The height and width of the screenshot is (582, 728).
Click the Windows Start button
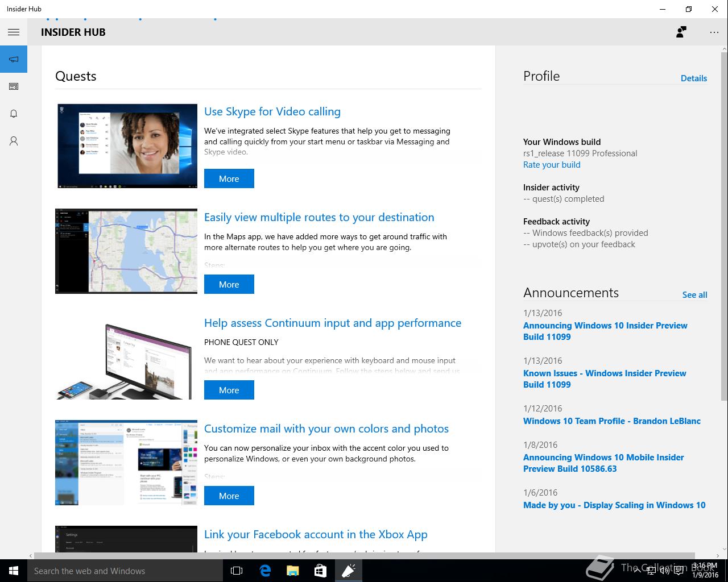pyautogui.click(x=14, y=571)
